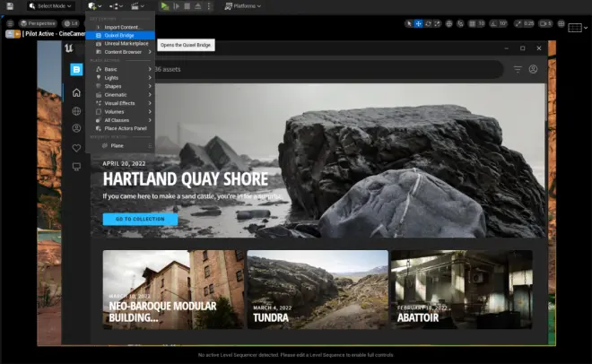The height and width of the screenshot is (364, 592).
Task: Select recently placed Plane actor
Action: coord(120,145)
